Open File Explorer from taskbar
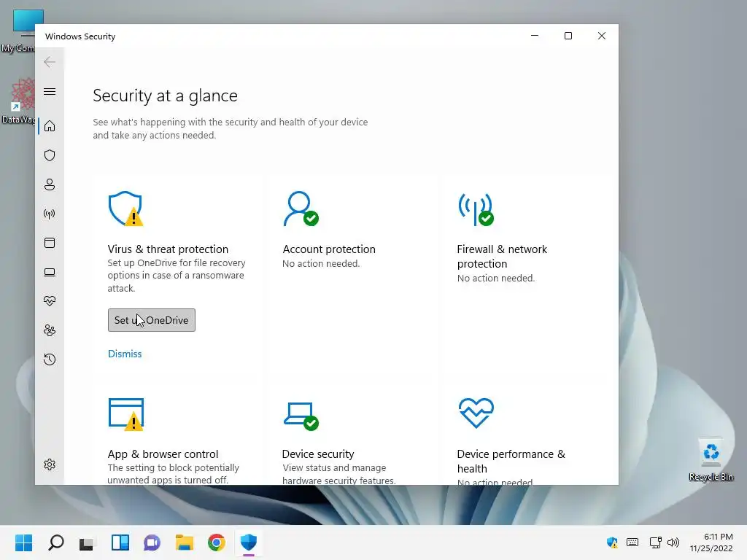This screenshot has height=560, width=747. pos(185,542)
